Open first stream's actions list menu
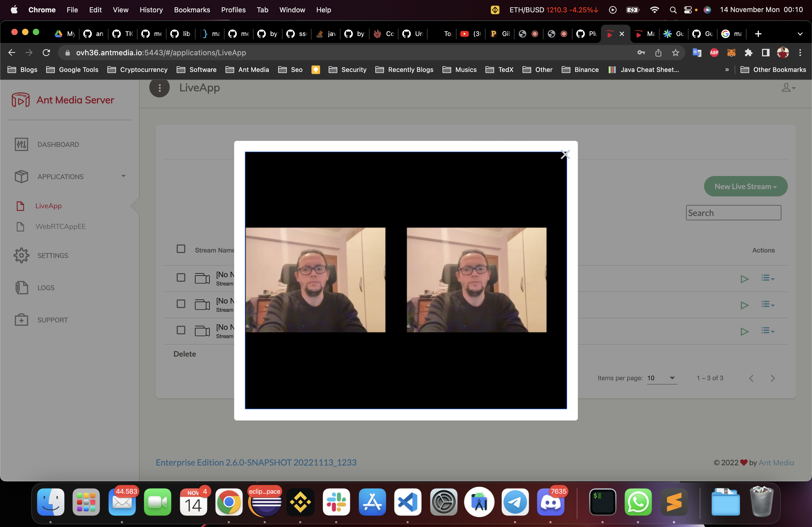 click(767, 278)
